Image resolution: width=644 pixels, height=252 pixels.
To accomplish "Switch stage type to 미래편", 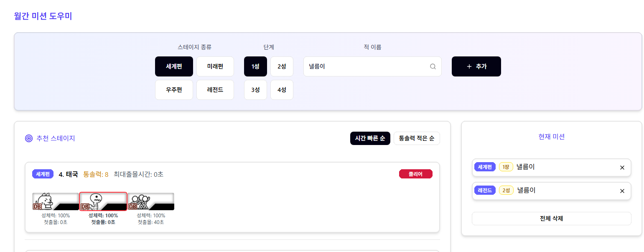I will coord(215,66).
